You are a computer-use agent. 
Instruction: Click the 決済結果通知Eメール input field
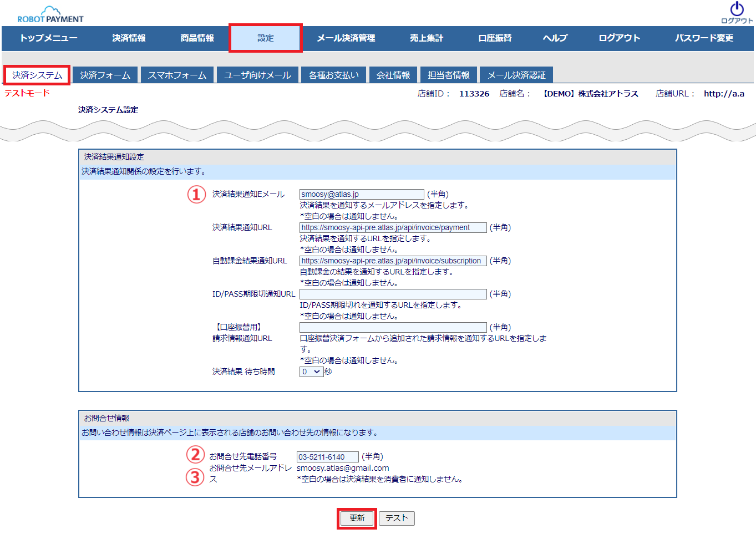tap(362, 194)
